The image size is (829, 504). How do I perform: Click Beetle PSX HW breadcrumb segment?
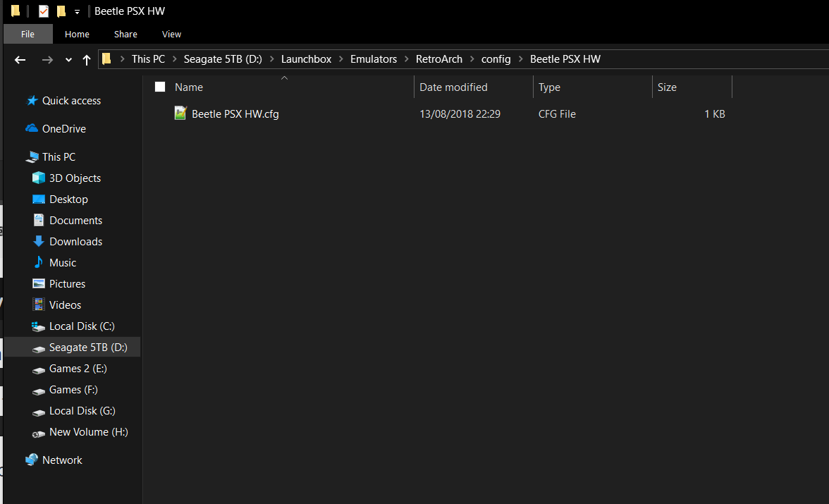pos(565,59)
